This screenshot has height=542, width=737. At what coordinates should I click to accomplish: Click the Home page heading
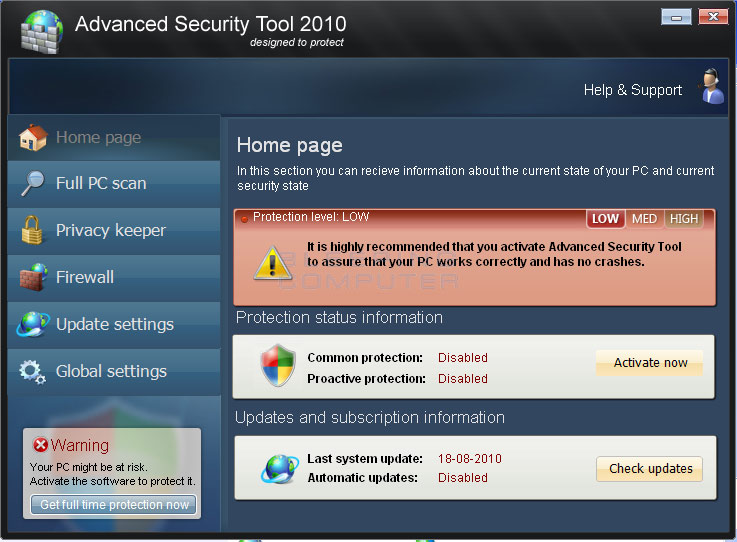(290, 145)
